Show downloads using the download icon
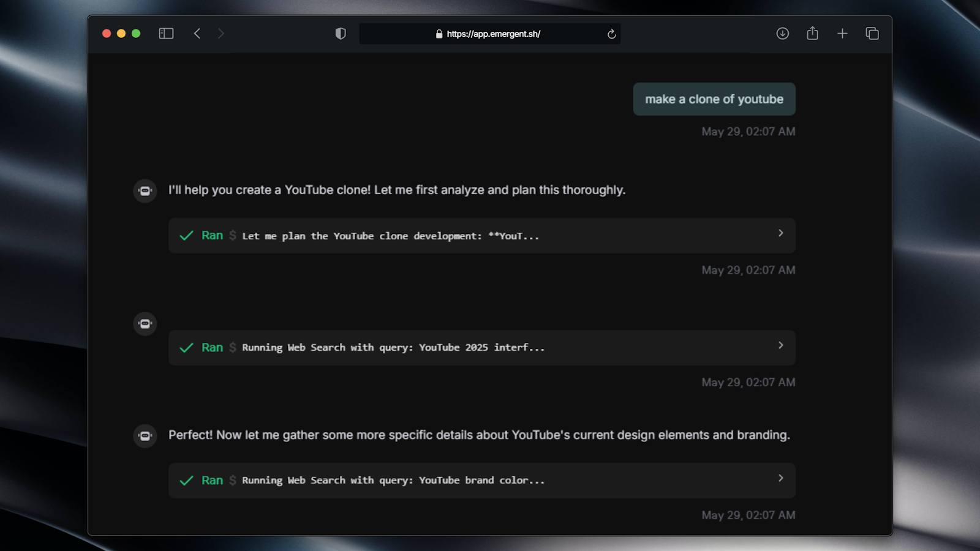Viewport: 980px width, 551px height. click(782, 34)
